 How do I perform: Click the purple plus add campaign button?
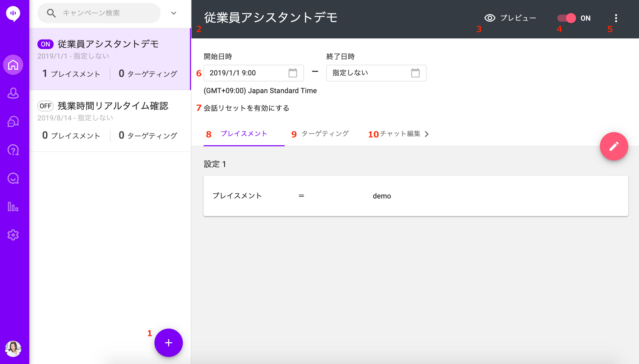click(168, 343)
